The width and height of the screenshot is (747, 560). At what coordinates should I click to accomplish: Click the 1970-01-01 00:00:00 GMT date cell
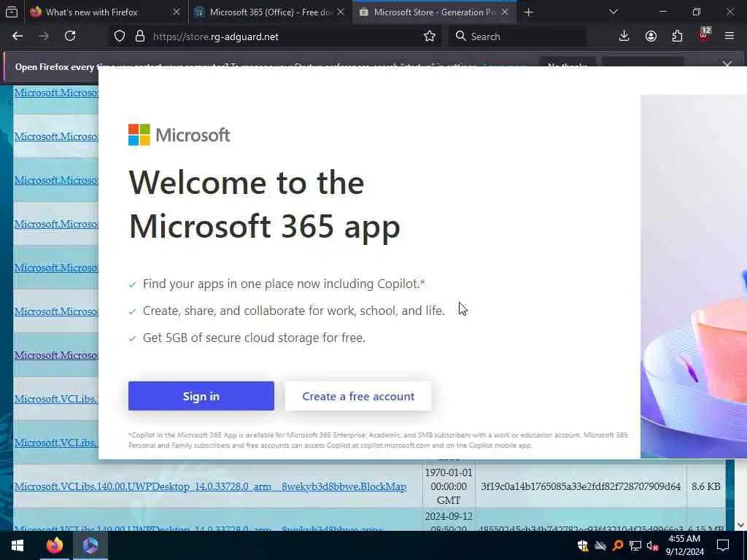coord(449,486)
